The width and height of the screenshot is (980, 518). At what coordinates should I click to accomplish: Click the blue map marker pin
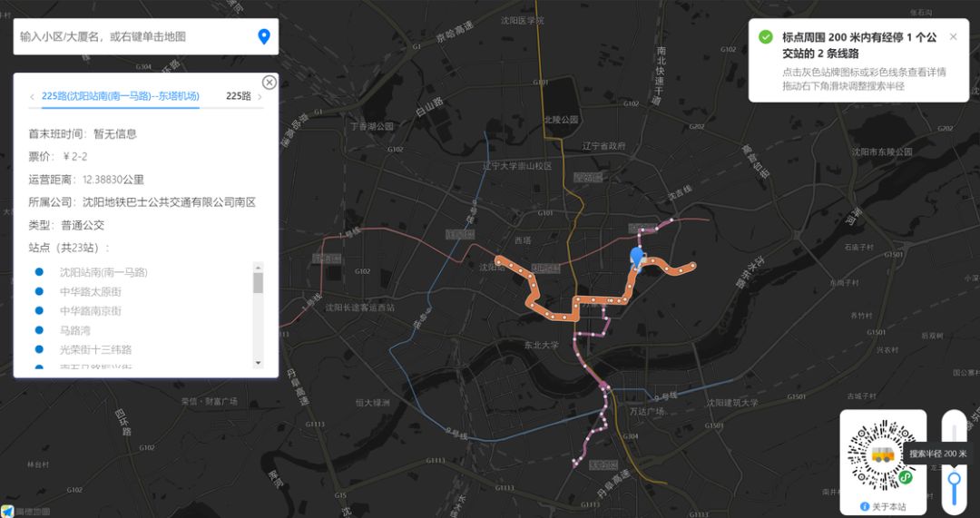[637, 258]
